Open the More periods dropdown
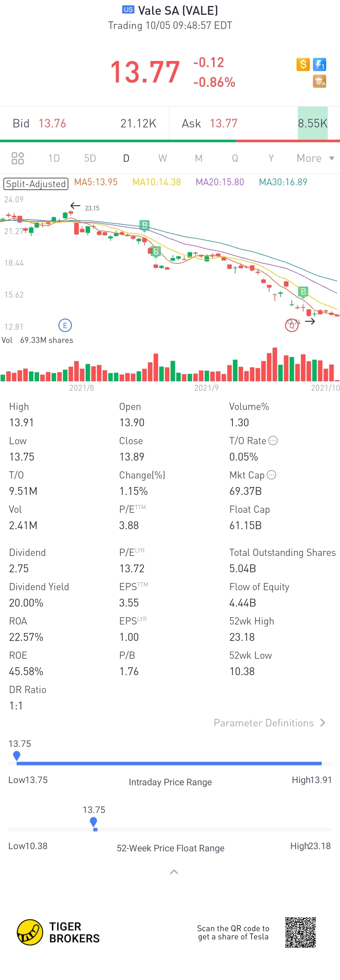The width and height of the screenshot is (340, 980). pyautogui.click(x=315, y=158)
